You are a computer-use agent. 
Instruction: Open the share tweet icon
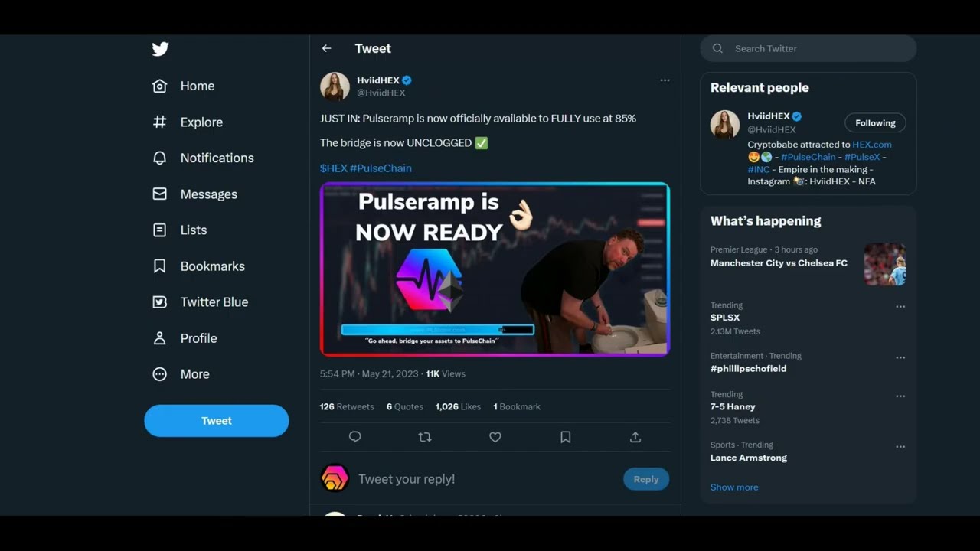coord(635,437)
